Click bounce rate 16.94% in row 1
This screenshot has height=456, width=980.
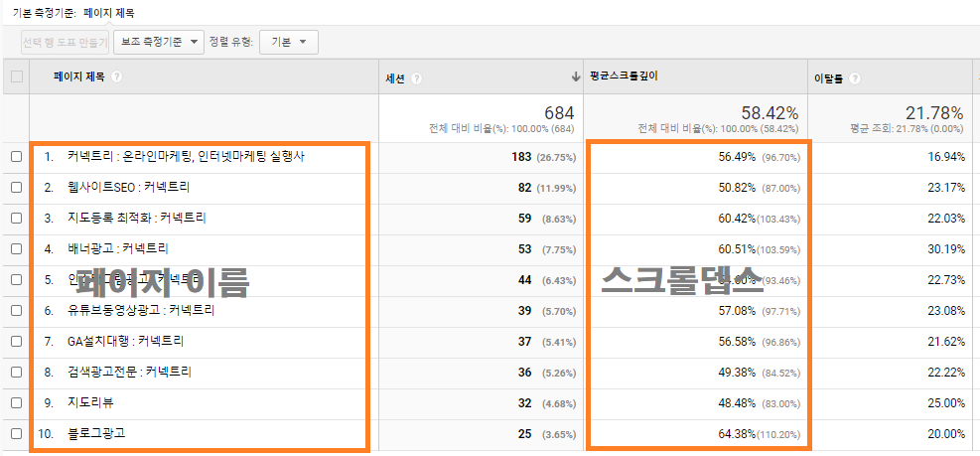point(946,157)
